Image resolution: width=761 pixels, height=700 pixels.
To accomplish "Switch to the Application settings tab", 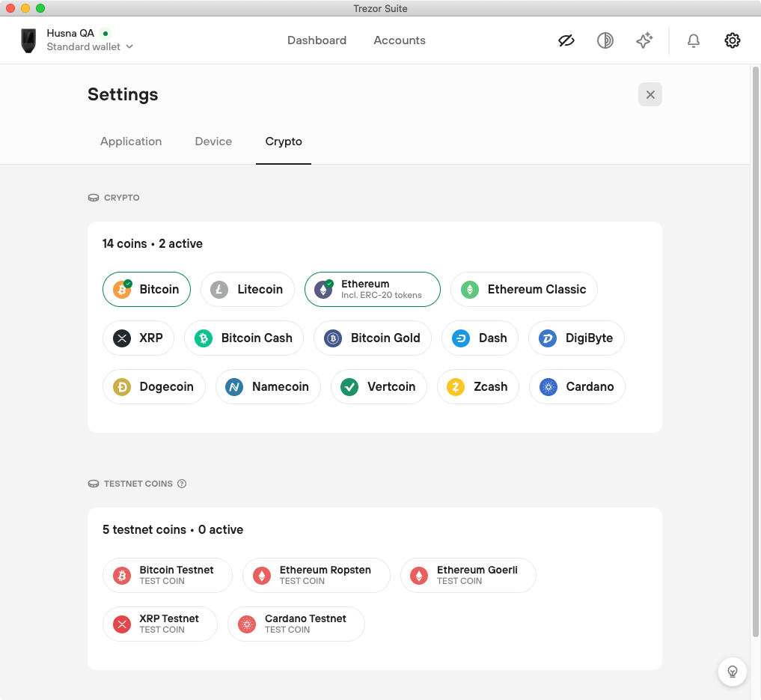I will [x=131, y=141].
